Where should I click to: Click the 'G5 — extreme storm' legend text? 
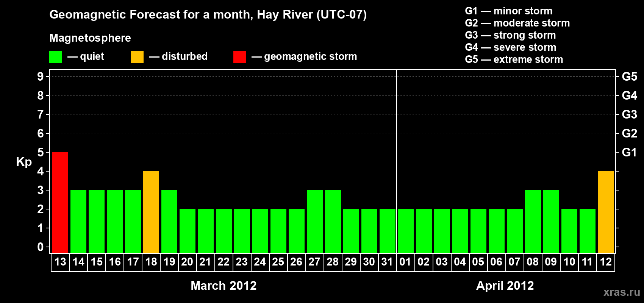click(514, 59)
